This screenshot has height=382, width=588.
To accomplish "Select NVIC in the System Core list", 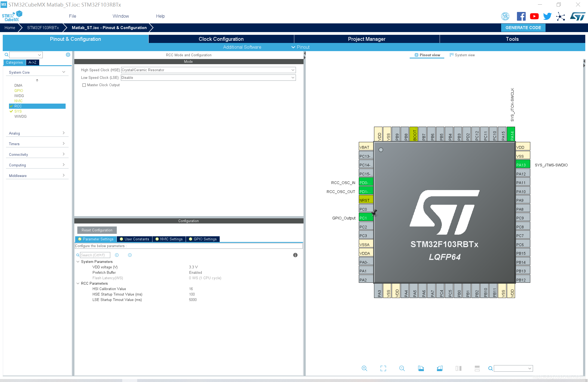I will (18, 101).
